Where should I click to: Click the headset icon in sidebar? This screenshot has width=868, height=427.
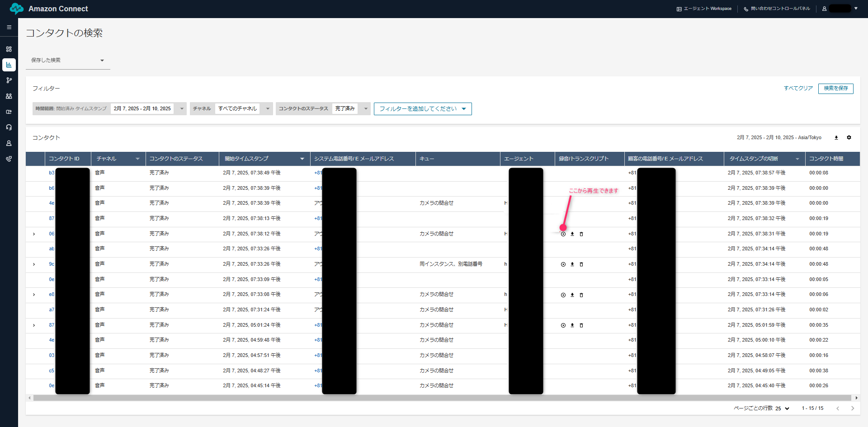tap(9, 127)
